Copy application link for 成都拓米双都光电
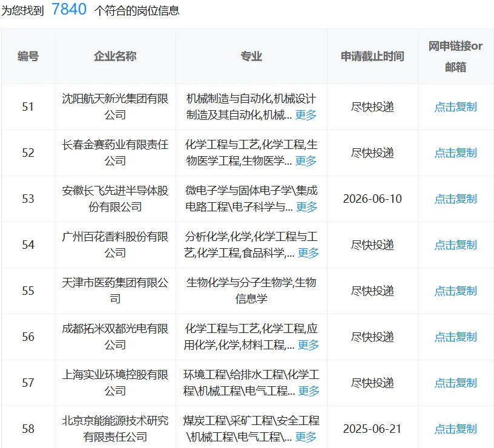This screenshot has width=494, height=448. (x=455, y=337)
